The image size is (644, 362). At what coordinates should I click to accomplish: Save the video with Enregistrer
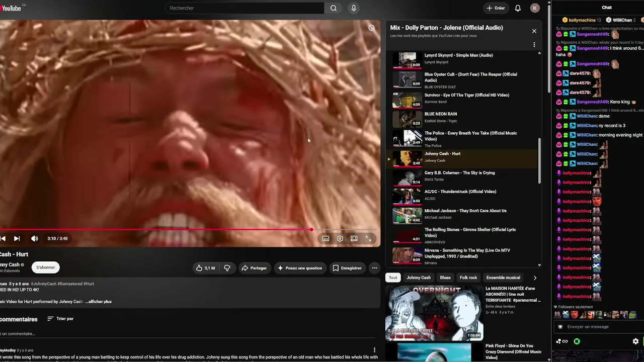point(347,268)
